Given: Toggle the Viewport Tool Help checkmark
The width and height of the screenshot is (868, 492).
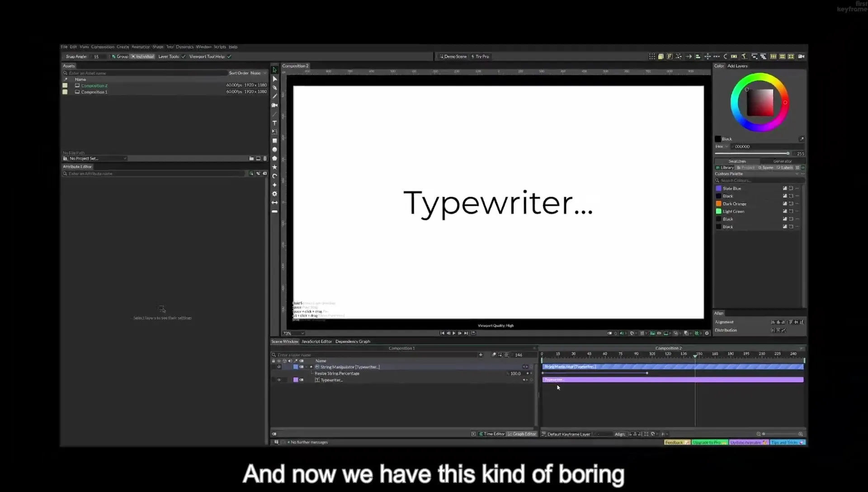Looking at the screenshot, I should pyautogui.click(x=229, y=57).
